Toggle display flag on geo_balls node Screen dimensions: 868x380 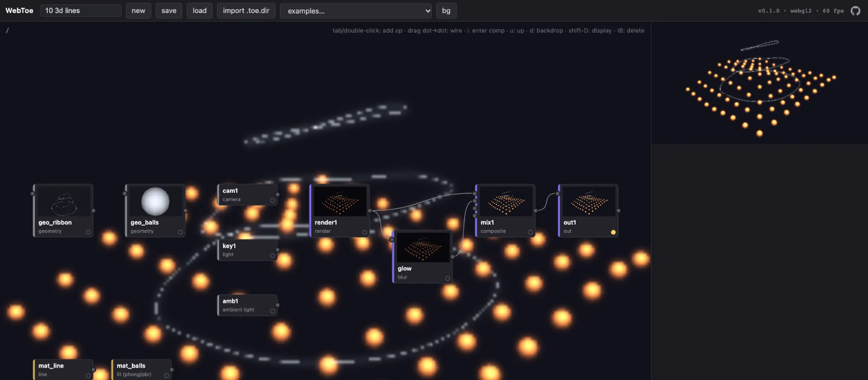pos(180,232)
